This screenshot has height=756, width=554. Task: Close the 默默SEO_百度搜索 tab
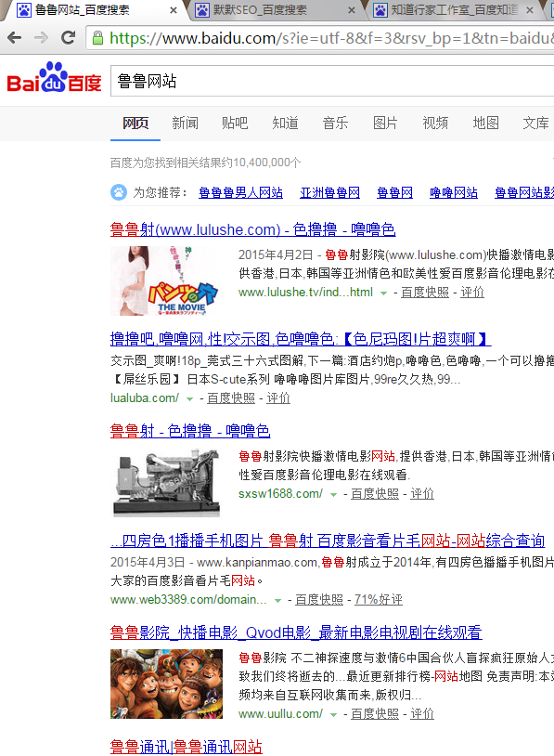352,10
